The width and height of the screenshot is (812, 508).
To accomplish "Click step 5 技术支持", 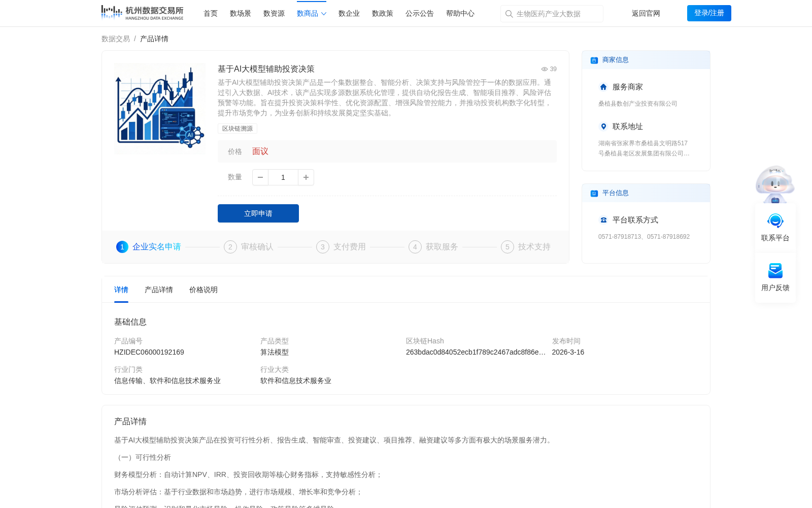I will click(526, 247).
